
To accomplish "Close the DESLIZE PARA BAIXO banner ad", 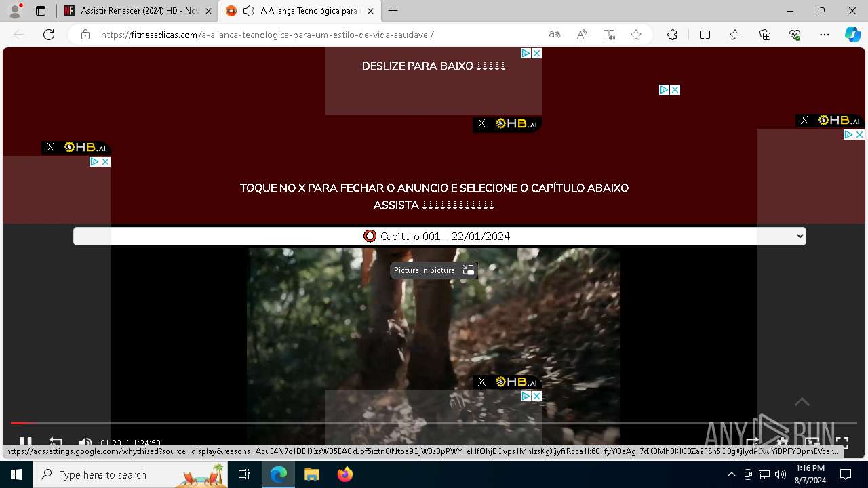I will [x=536, y=53].
